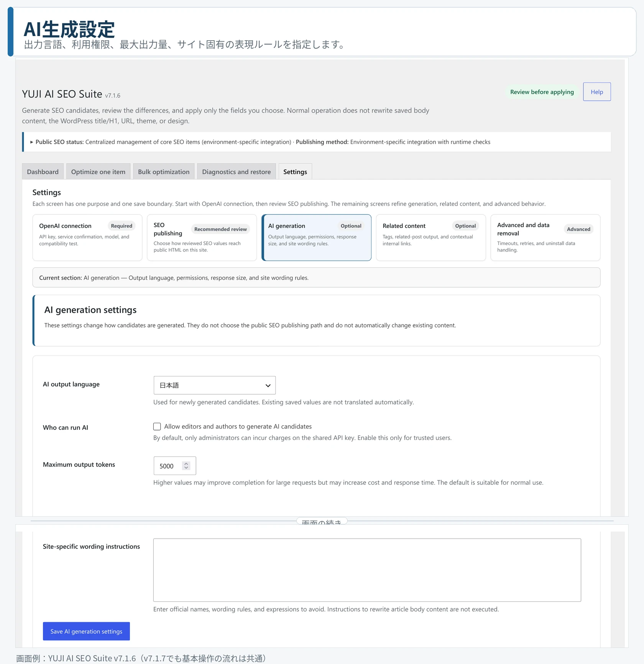This screenshot has height=664, width=644.
Task: Select the AI generation settings card
Action: point(316,237)
